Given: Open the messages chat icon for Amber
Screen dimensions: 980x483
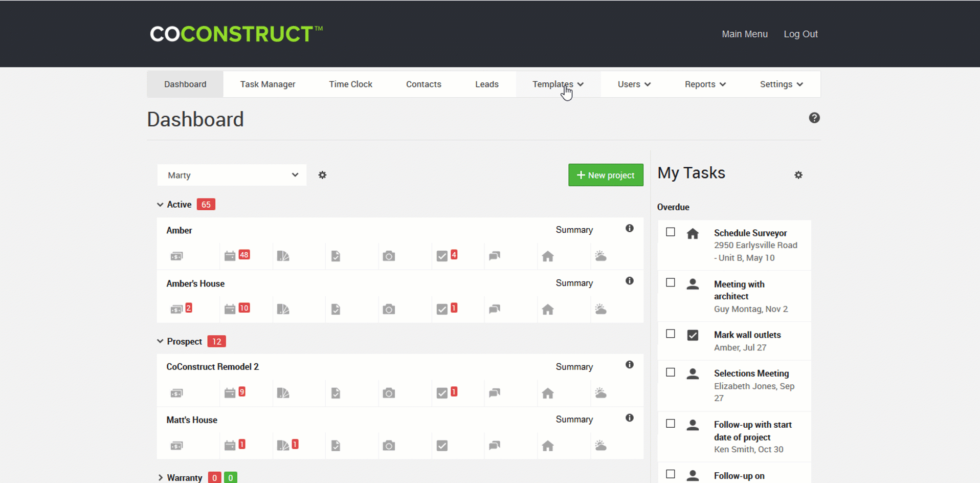Looking at the screenshot, I should [x=495, y=256].
